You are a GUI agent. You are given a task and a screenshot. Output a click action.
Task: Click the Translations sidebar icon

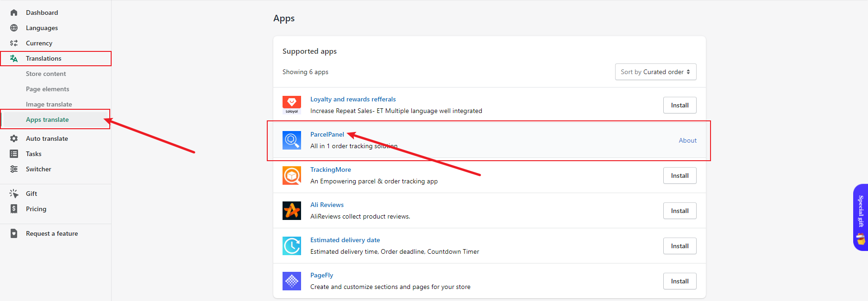pos(14,58)
